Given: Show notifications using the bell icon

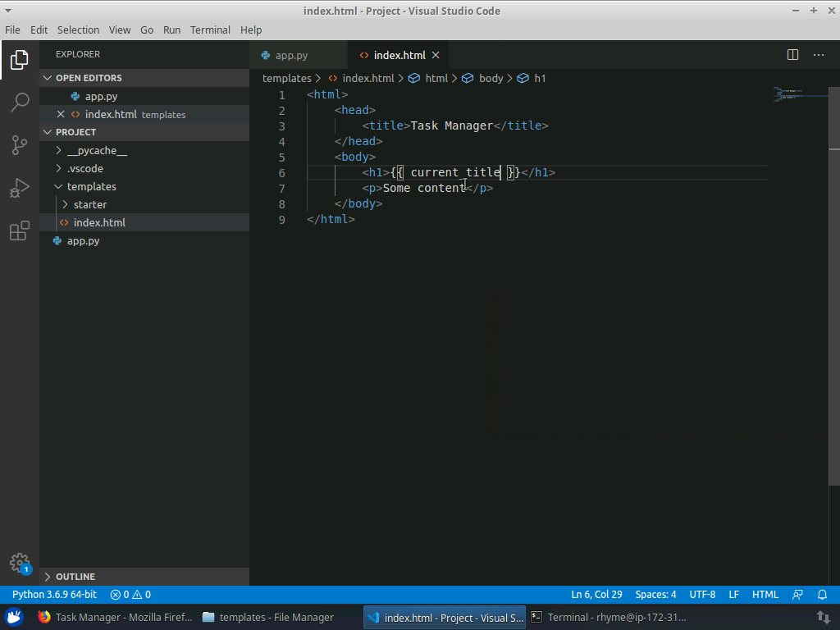Looking at the screenshot, I should click(x=822, y=594).
